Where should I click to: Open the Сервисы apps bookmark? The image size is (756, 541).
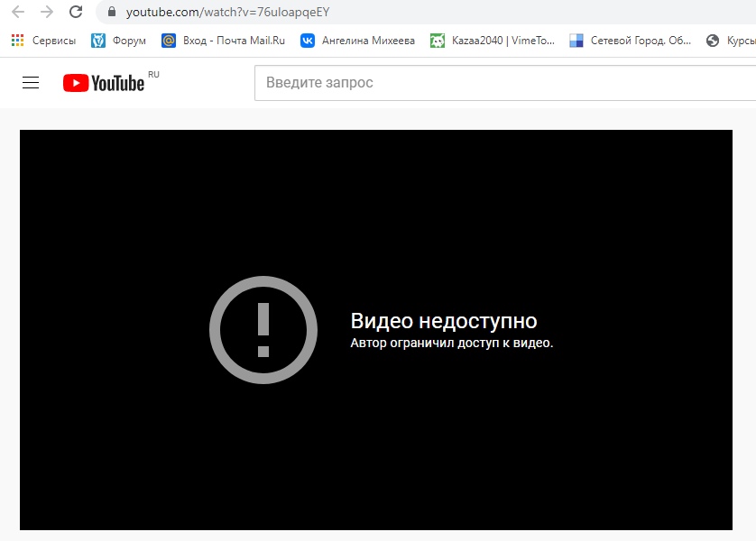(43, 41)
